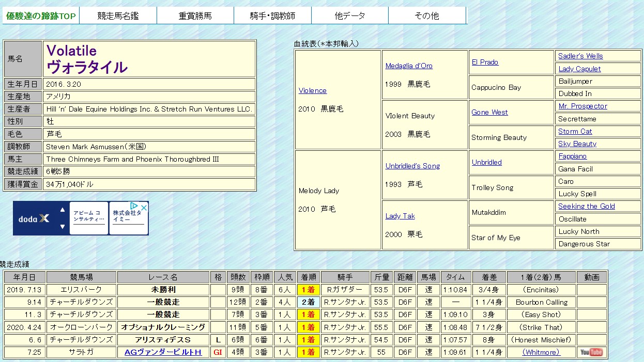Open the 競走馬名鑑 menu
This screenshot has height=362, width=644.
coord(118,15)
